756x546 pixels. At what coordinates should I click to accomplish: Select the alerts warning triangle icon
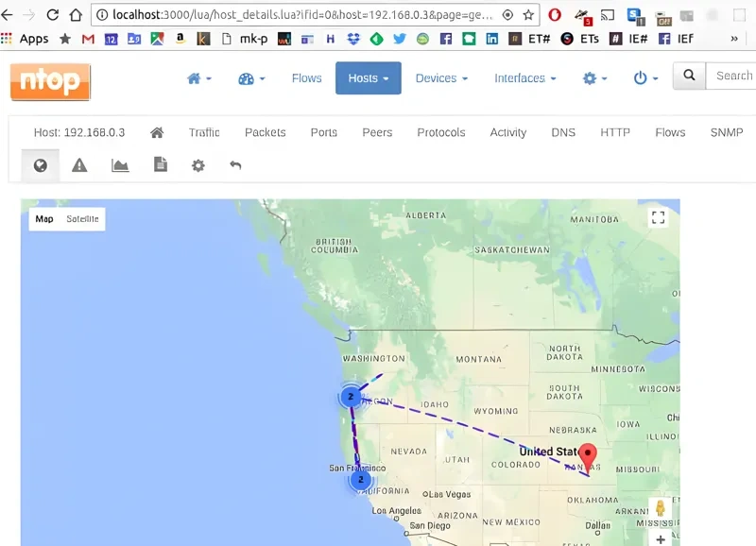[79, 165]
